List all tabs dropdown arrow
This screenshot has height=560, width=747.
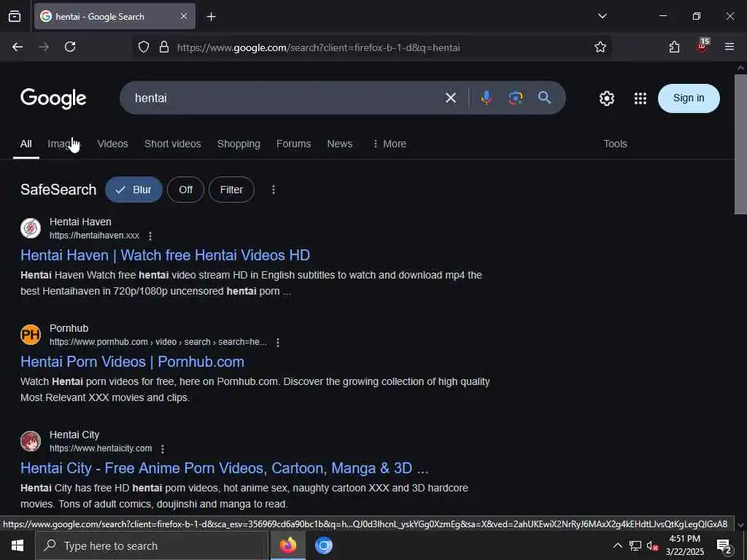point(603,16)
